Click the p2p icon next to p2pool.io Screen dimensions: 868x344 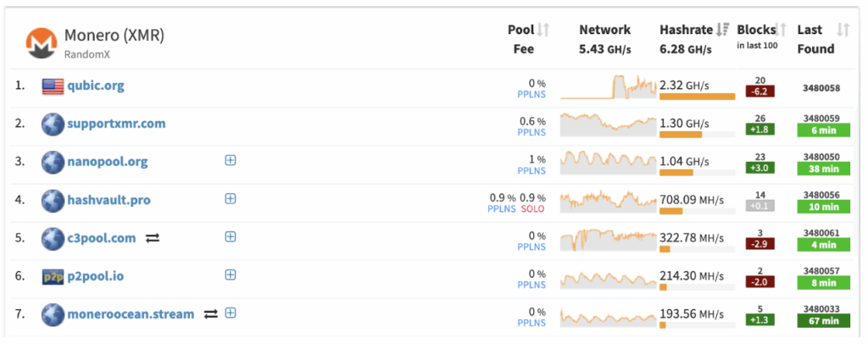(x=53, y=276)
